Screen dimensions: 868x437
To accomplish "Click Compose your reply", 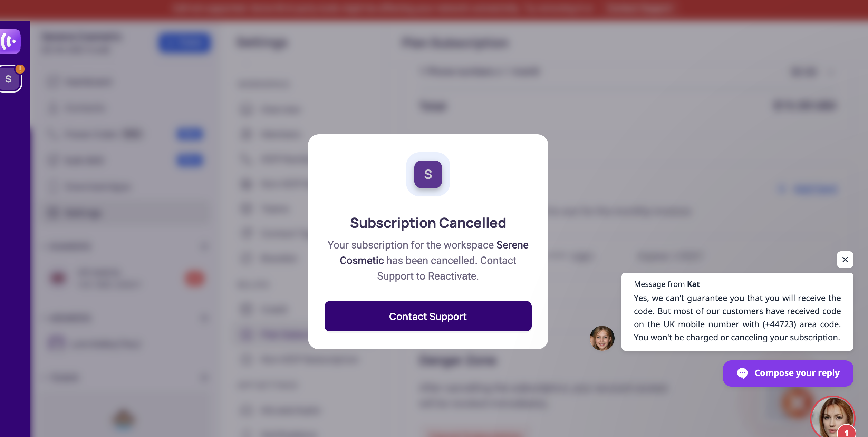I will (788, 373).
